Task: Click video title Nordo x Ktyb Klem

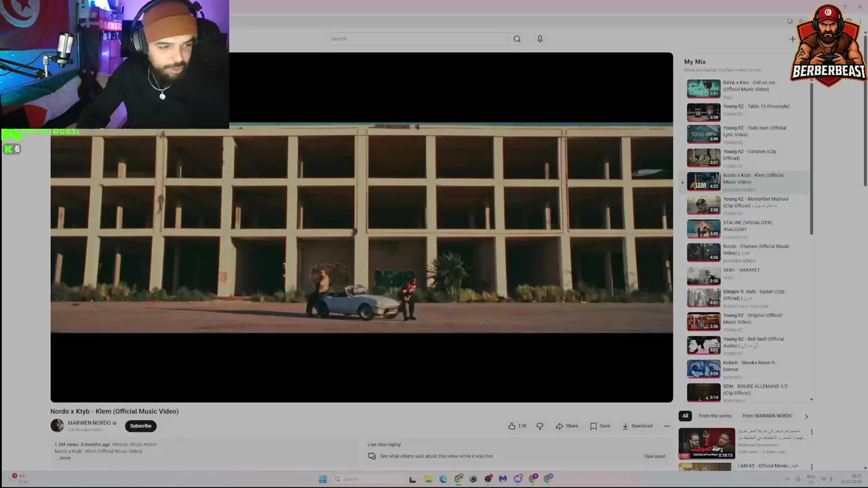Action: [114, 411]
